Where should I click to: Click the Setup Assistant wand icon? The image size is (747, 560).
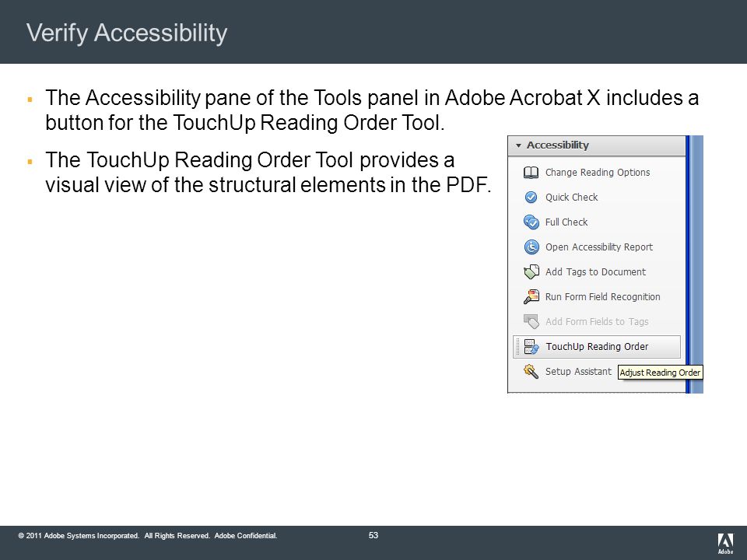tap(531, 372)
